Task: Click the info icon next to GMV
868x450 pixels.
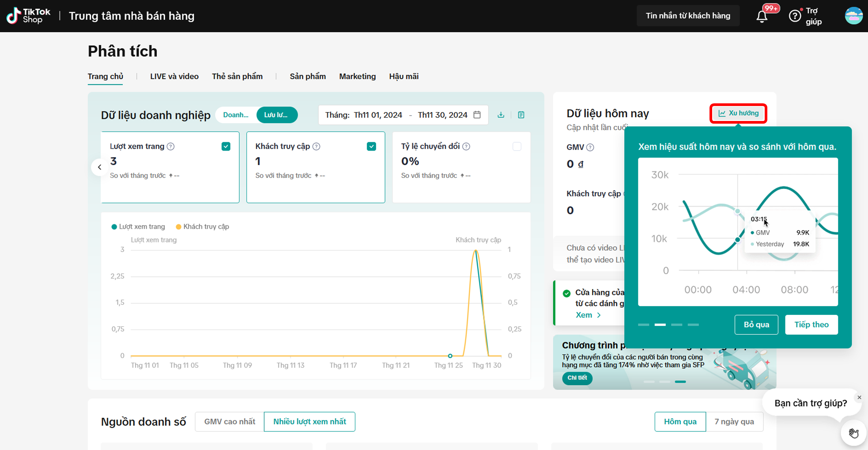Action: point(590,147)
